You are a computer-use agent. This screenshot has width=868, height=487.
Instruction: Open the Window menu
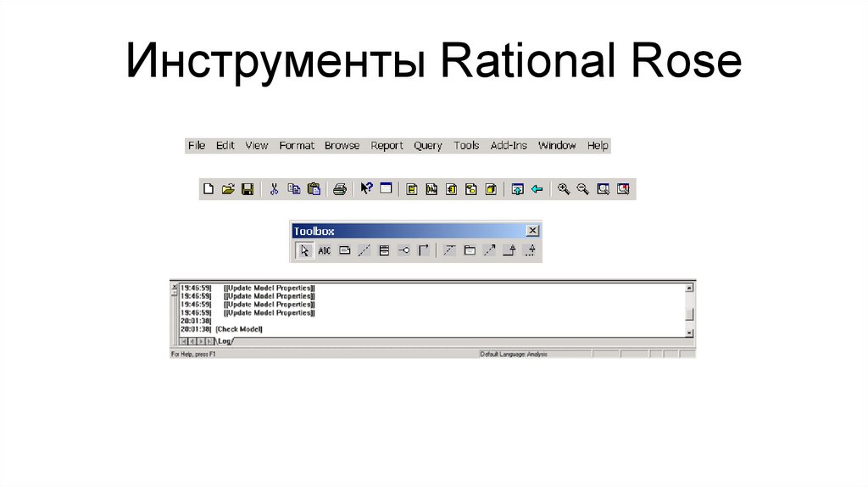[x=557, y=145]
